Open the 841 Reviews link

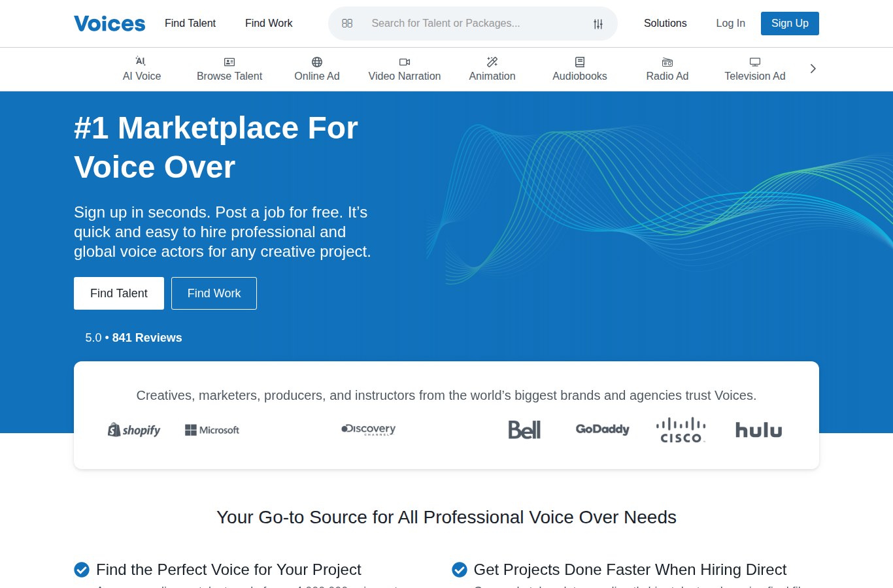pyautogui.click(x=147, y=338)
